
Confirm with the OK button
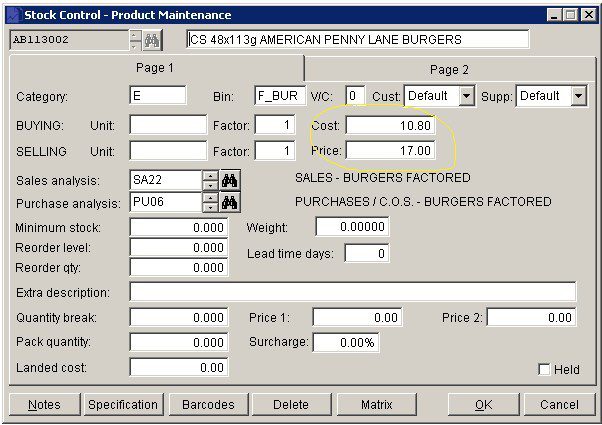click(x=483, y=405)
